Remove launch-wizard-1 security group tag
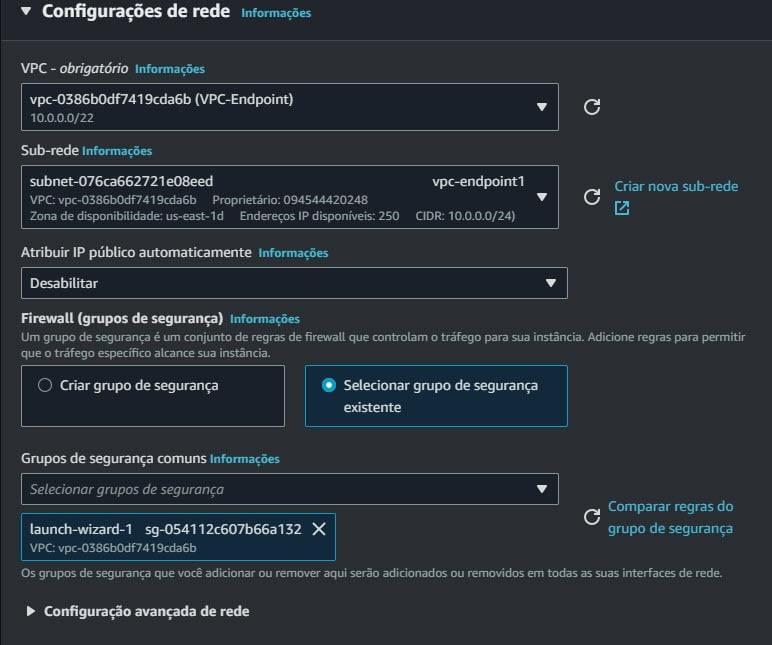The width and height of the screenshot is (772, 645). click(319, 529)
